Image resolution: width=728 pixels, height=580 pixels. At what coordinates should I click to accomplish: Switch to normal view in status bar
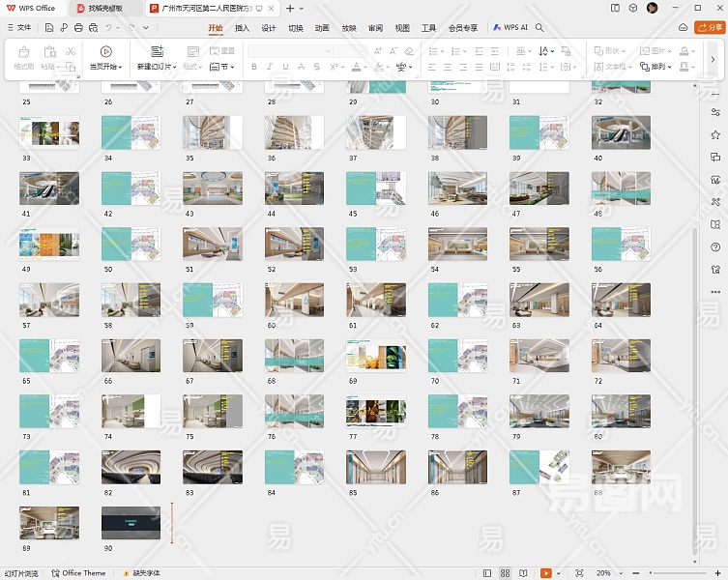(x=485, y=573)
